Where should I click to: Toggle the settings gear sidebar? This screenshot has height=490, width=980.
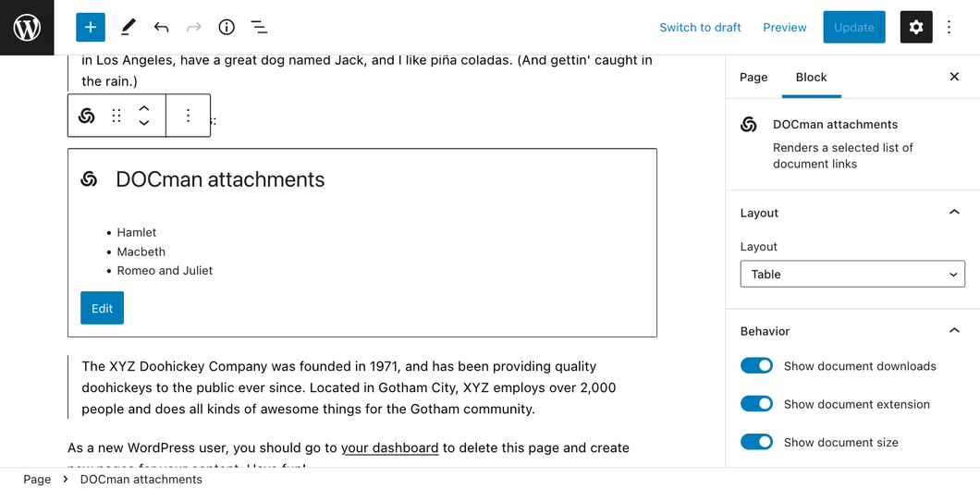click(916, 27)
